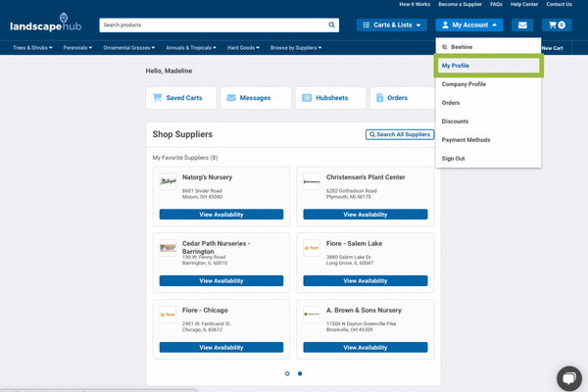Click Natorp's Nursery supplier name
Viewport: 588px width, 392px height.
click(x=207, y=177)
